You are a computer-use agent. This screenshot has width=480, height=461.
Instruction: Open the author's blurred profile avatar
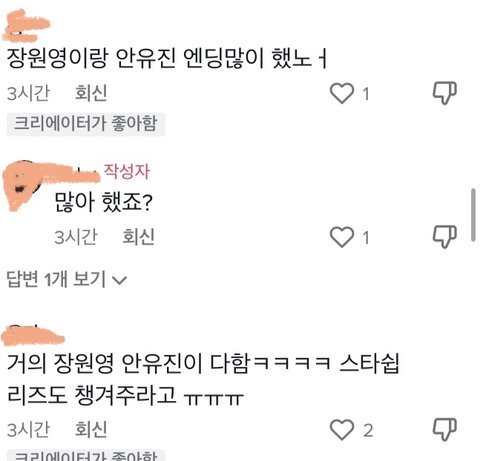(23, 185)
